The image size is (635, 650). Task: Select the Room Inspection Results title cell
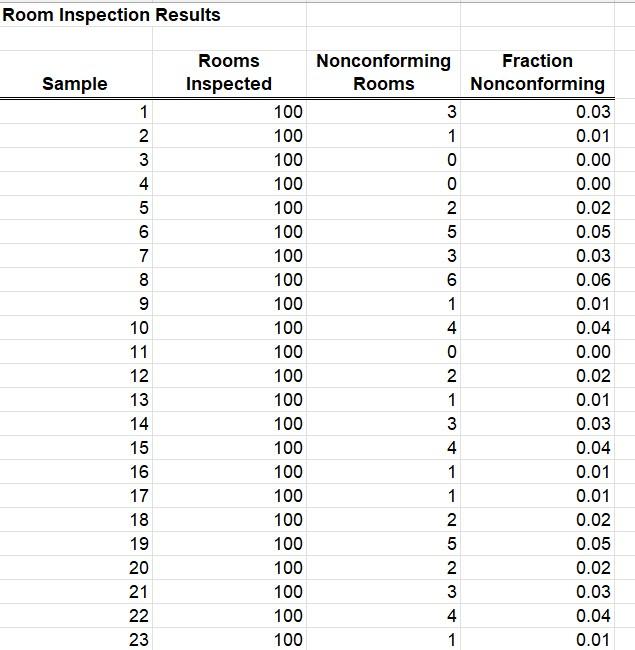click(111, 15)
